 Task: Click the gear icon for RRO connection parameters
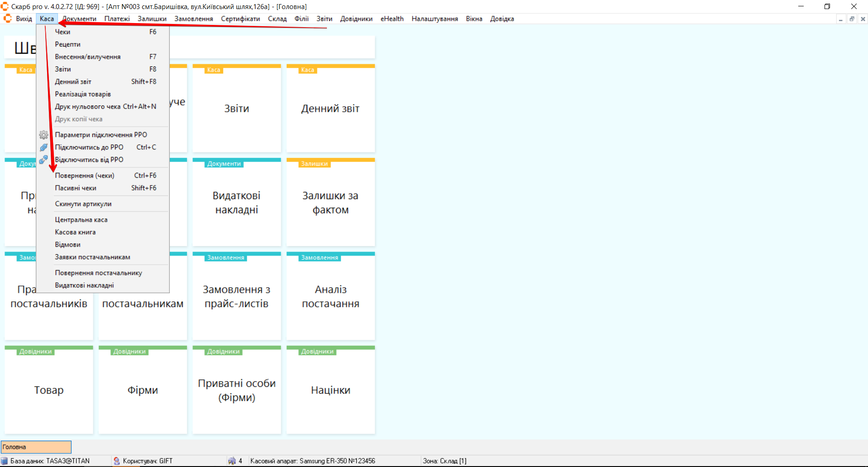coord(43,135)
